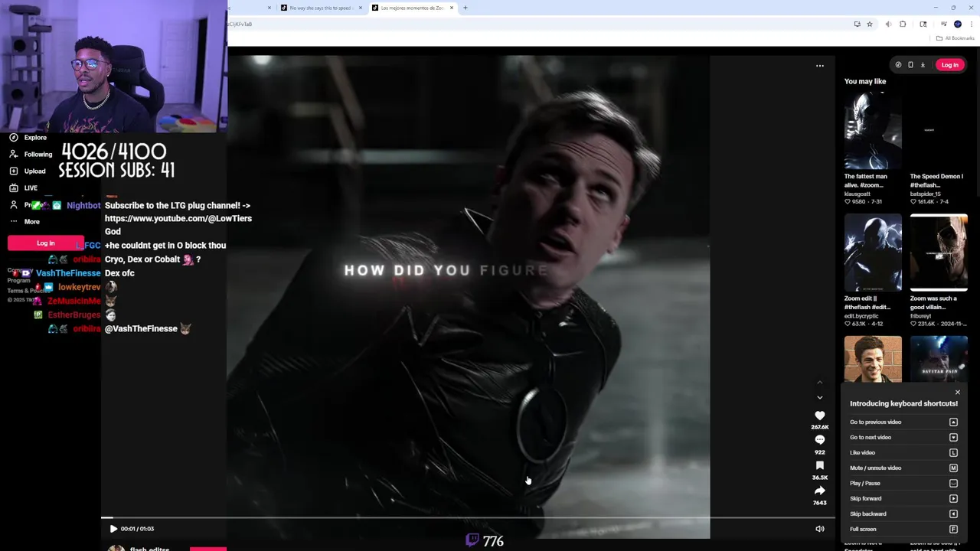Image resolution: width=980 pixels, height=551 pixels.
Task: Click the browser address bar
Action: coord(536,24)
